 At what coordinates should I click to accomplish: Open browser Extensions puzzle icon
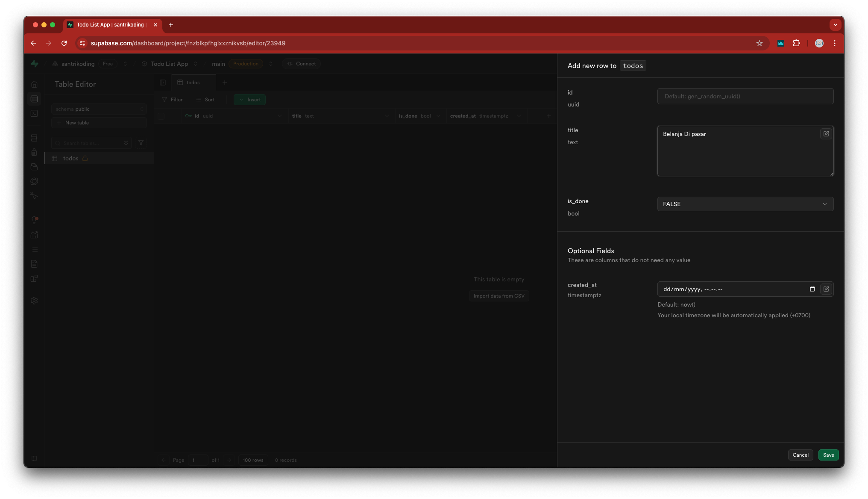coord(796,43)
